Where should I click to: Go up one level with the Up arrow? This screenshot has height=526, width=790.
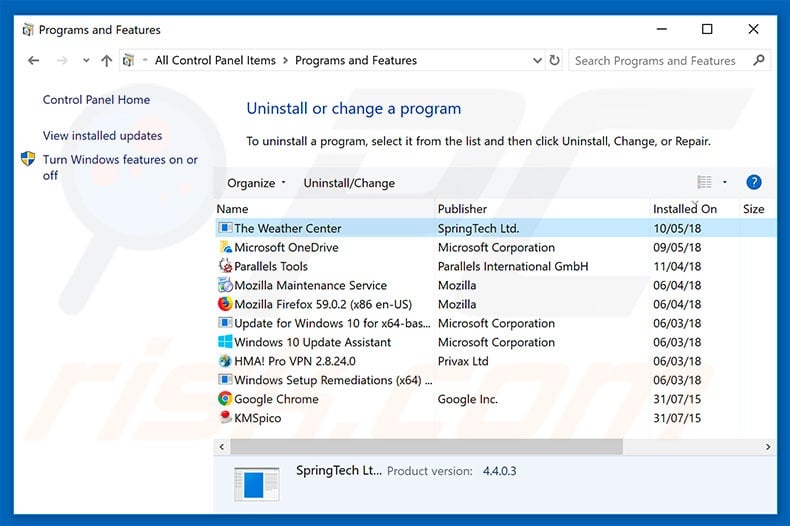coord(106,61)
